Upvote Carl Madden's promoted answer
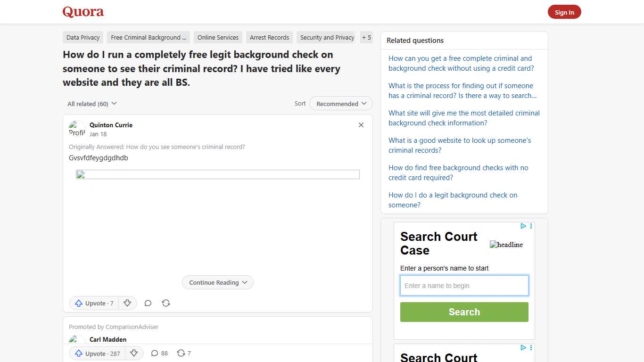The width and height of the screenshot is (644, 362). point(96,353)
